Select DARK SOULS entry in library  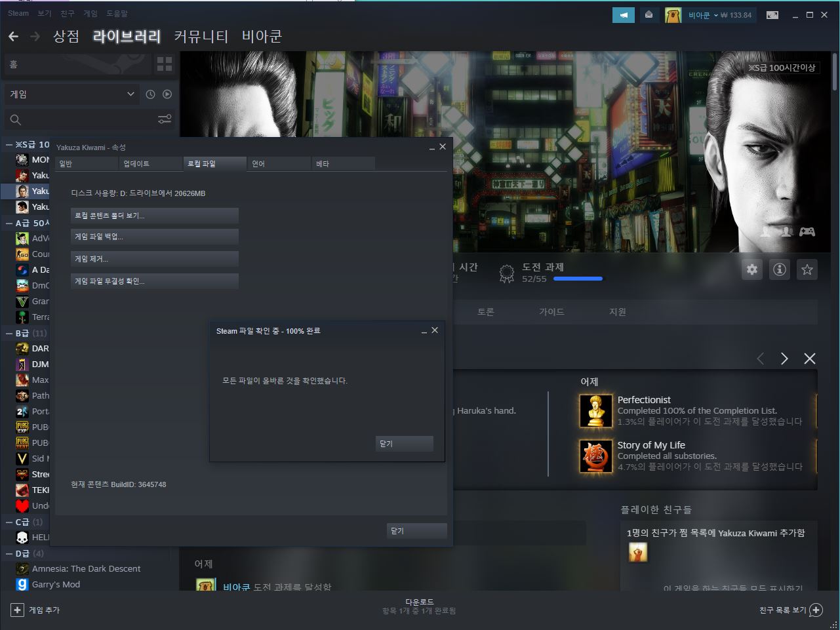pos(32,348)
